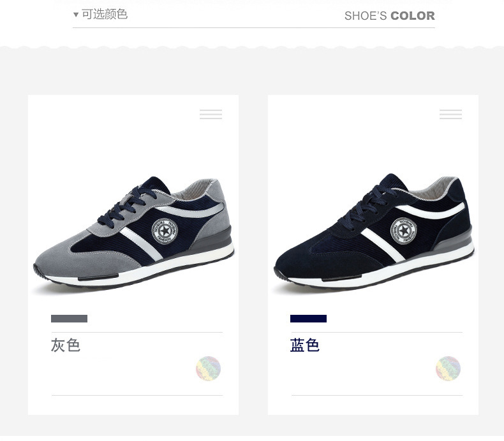Select the gray color swatch bar

(69, 319)
